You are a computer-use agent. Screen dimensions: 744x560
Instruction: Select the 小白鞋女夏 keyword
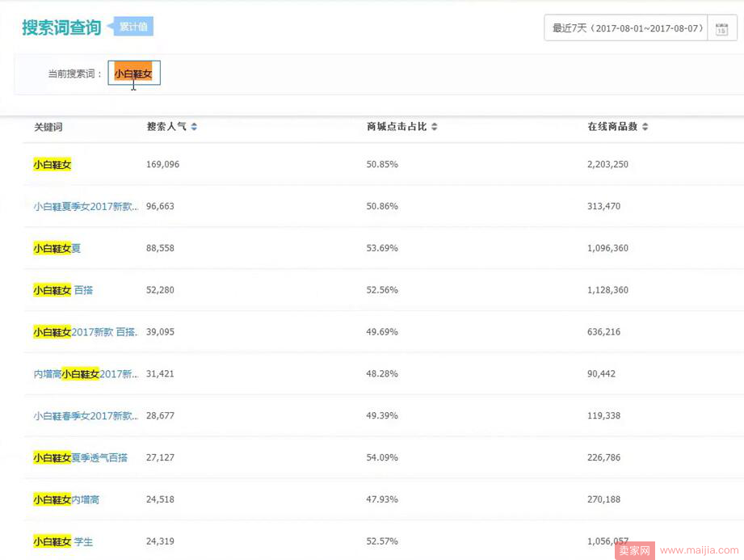coord(57,249)
